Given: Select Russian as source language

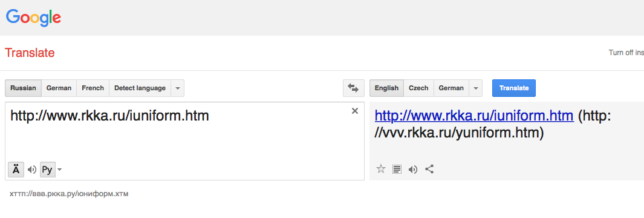Looking at the screenshot, I should coord(24,88).
